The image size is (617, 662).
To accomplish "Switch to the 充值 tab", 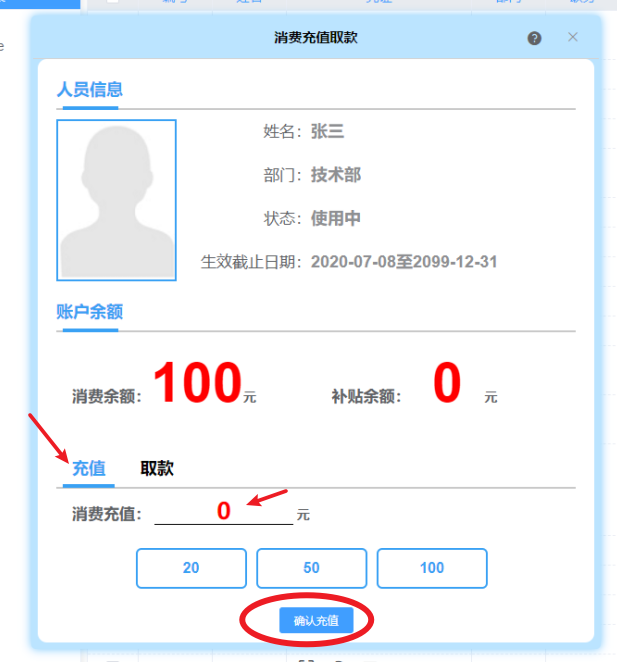I will 89,468.
